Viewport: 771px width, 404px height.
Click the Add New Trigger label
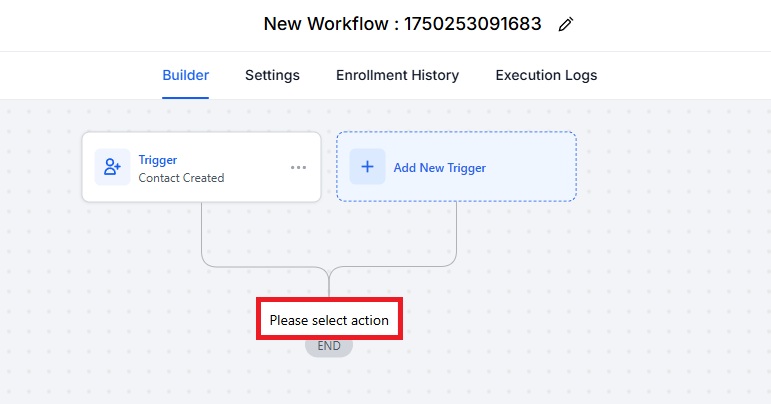pos(440,168)
